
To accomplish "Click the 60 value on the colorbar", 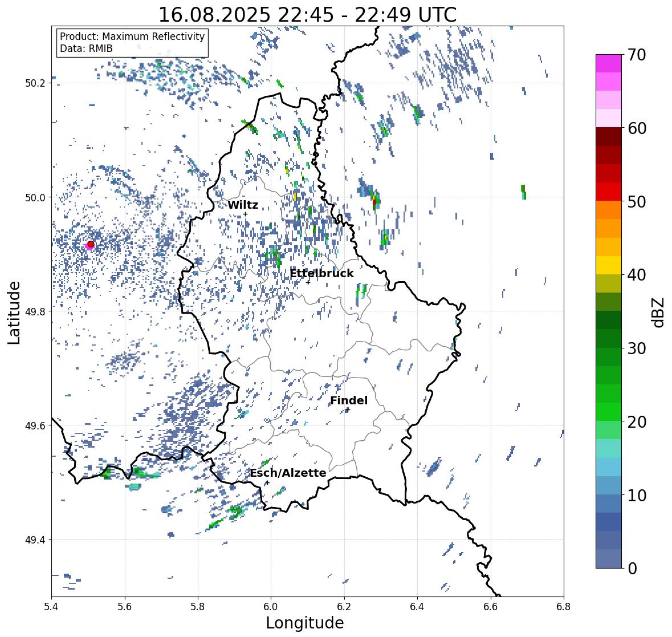I will click(x=637, y=128).
